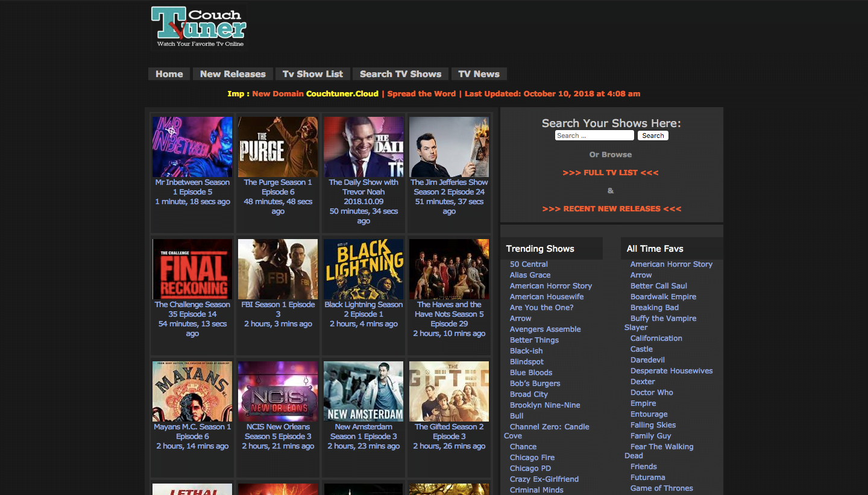Viewport: 868px width, 495px height.
Task: Open Avengers Assemble trending link
Action: (546, 329)
